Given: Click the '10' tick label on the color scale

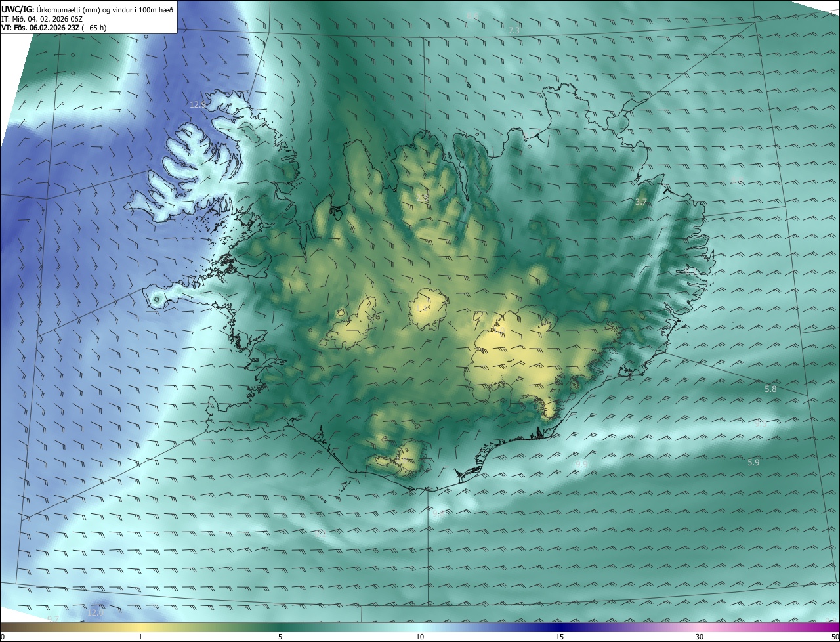Looking at the screenshot, I should pyautogui.click(x=420, y=637).
